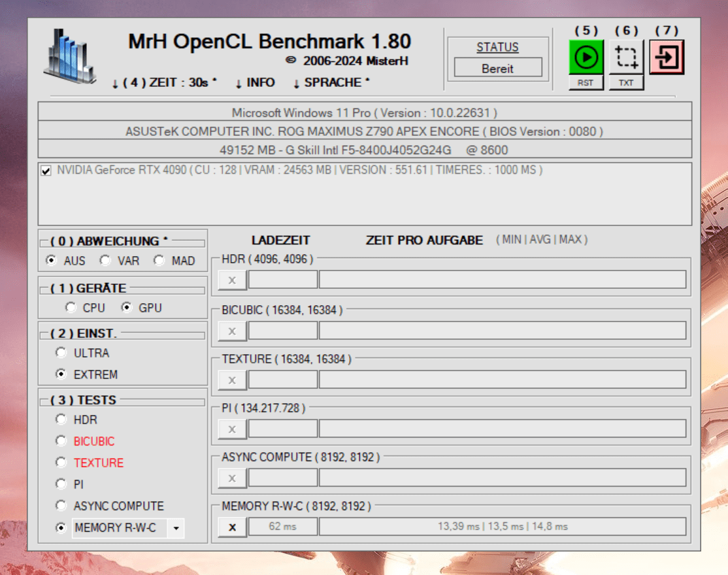Click the Microsoft Windows 11 Pro info row
728x575 pixels.
point(365,113)
